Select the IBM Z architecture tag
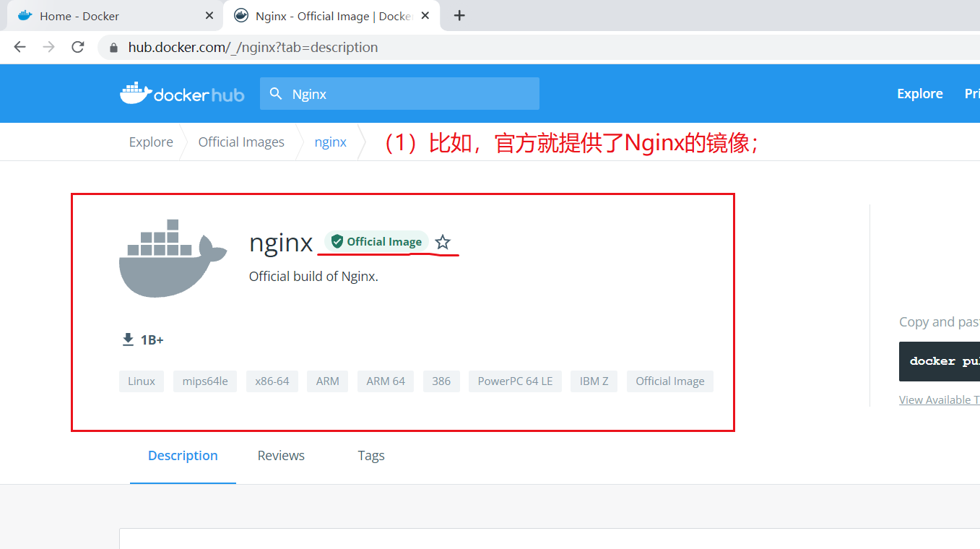 594,381
